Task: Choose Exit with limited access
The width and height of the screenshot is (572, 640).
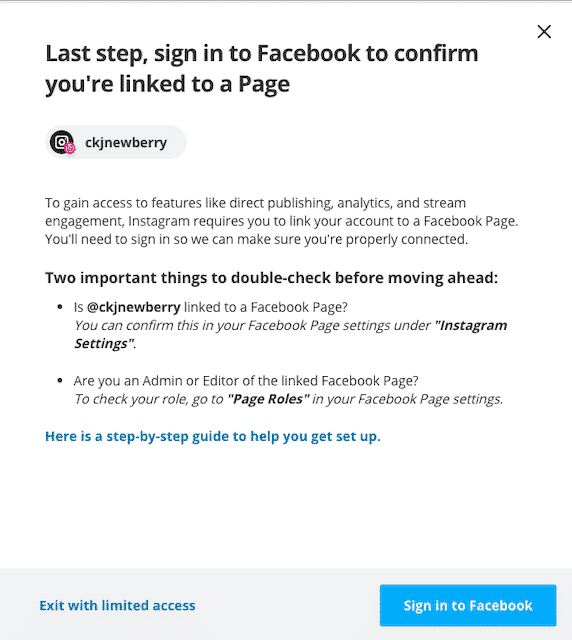Action: click(117, 605)
